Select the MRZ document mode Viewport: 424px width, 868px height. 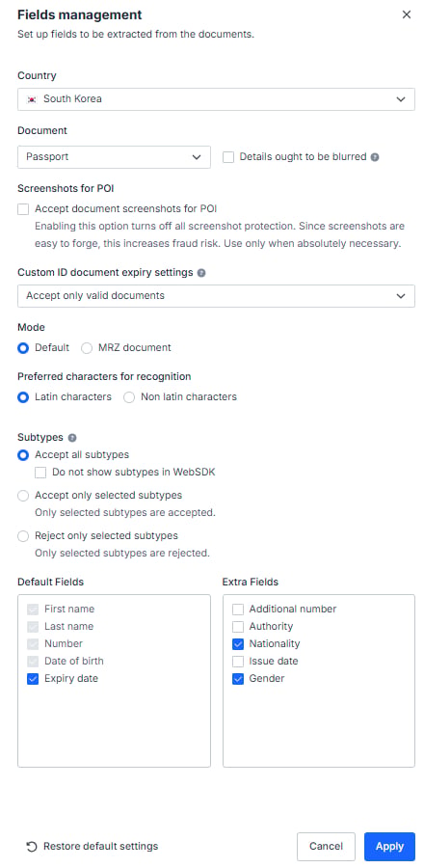87,348
